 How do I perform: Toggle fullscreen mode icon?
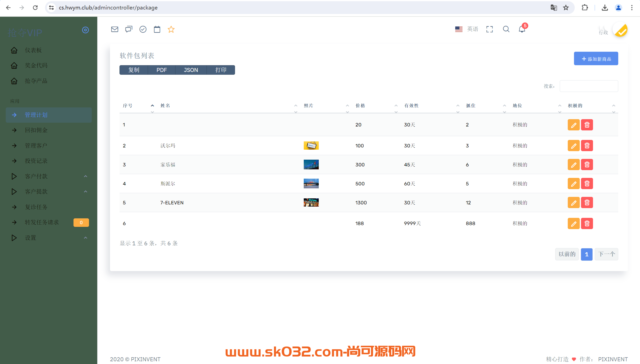click(x=489, y=29)
